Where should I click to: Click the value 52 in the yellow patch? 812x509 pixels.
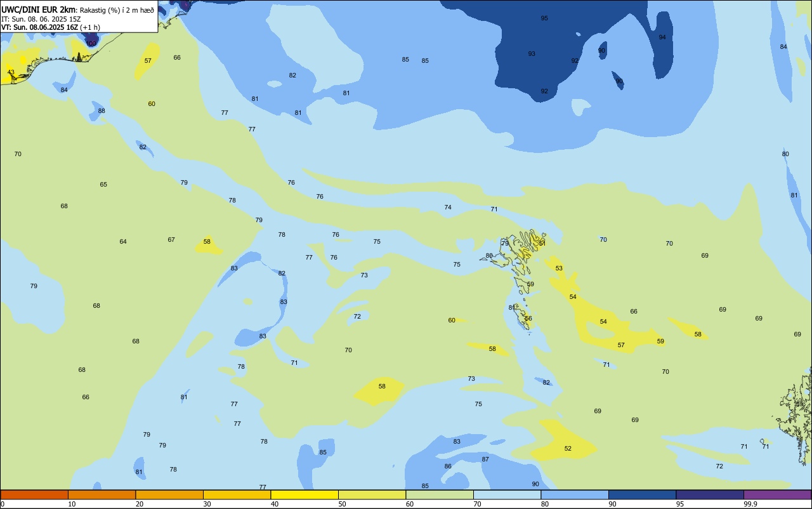(568, 449)
